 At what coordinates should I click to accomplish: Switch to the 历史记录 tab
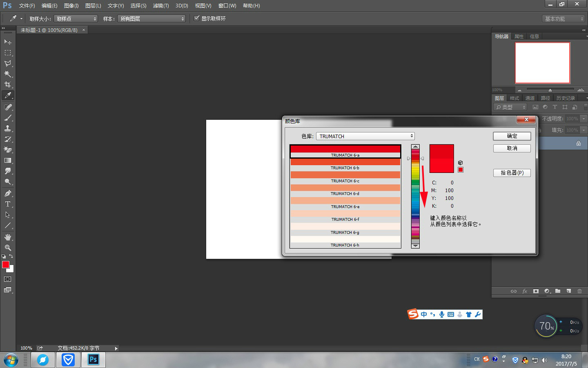pyautogui.click(x=566, y=98)
